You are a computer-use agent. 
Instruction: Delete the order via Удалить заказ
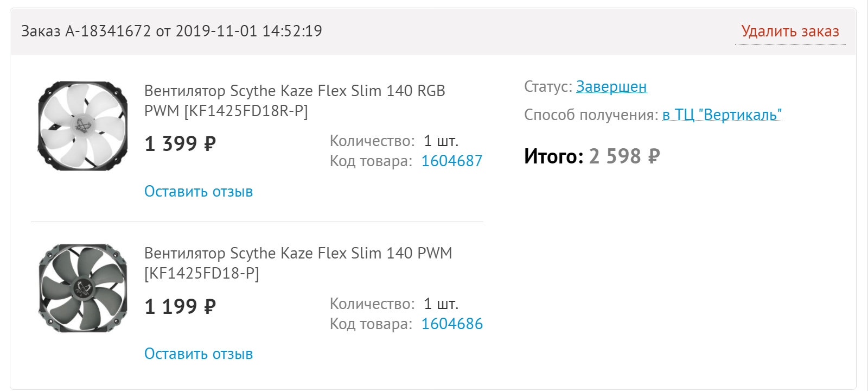point(790,31)
